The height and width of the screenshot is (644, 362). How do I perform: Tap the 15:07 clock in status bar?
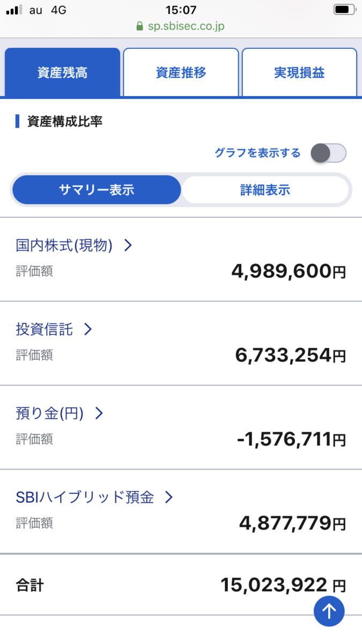181,10
